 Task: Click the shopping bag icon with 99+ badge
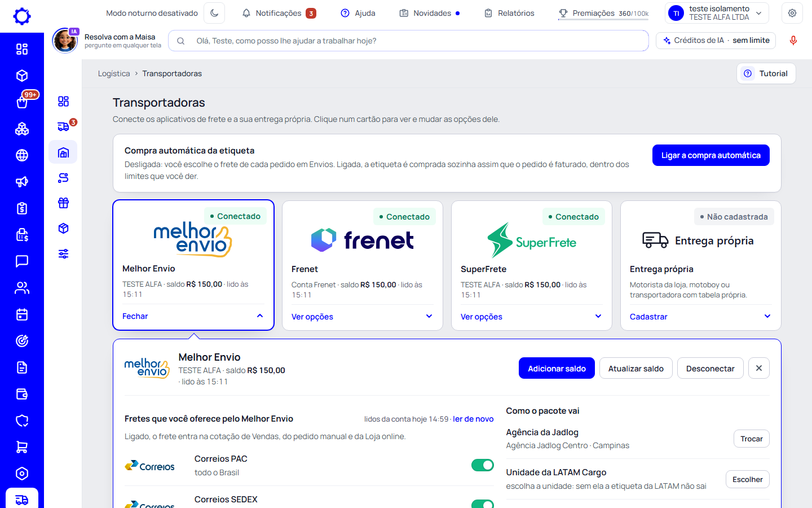point(22,102)
